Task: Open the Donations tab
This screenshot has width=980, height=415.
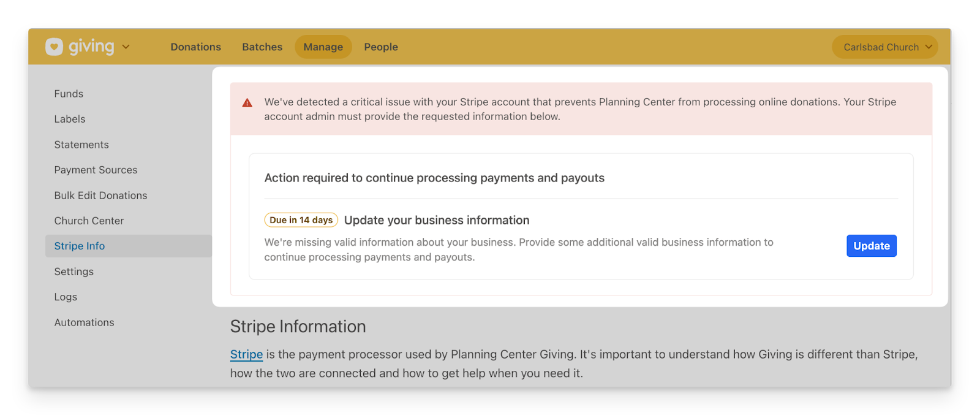Action: tap(195, 47)
